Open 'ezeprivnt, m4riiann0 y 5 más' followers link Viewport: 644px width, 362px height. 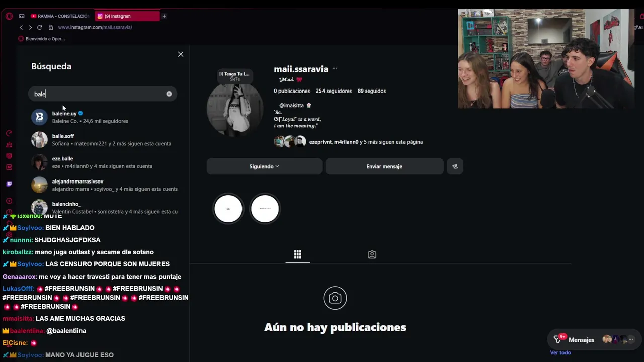coord(366,142)
